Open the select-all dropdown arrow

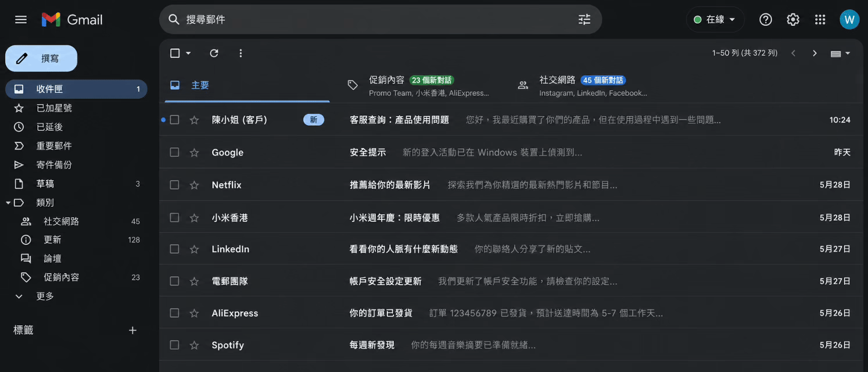(x=188, y=53)
